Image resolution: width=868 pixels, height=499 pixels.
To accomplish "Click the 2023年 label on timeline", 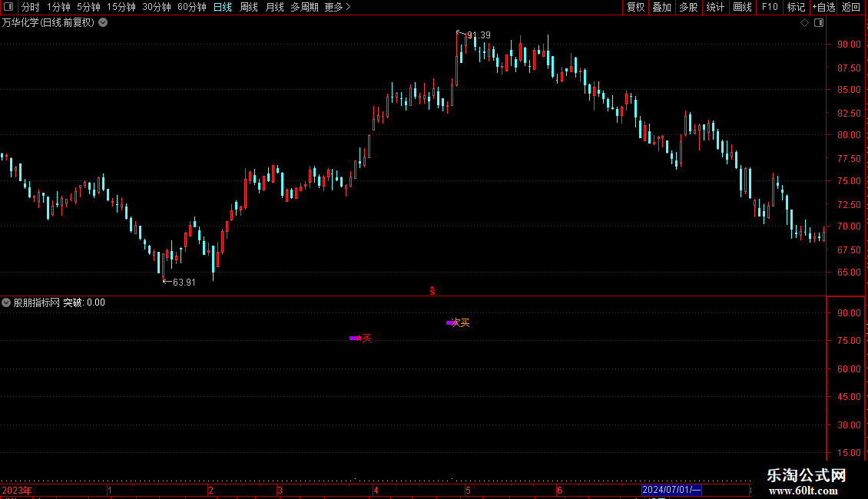I will (17, 490).
